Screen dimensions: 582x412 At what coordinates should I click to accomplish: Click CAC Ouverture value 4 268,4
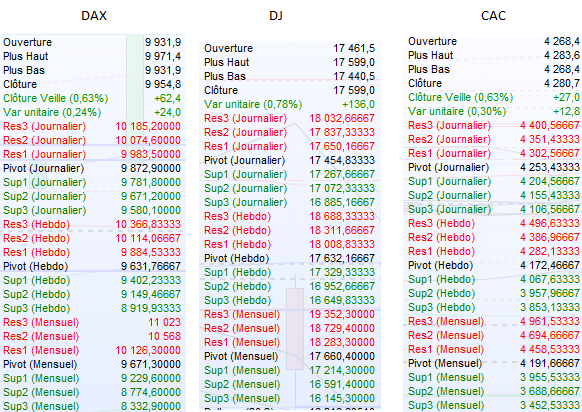coord(562,41)
